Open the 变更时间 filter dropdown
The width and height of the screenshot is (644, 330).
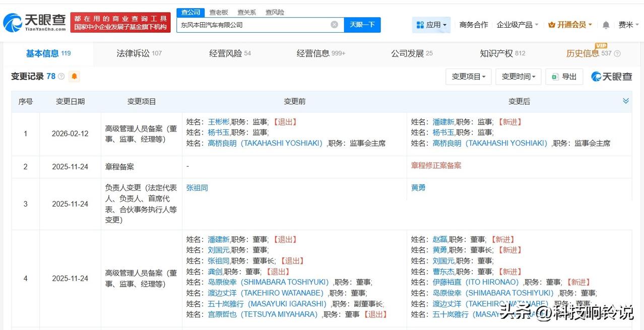[x=519, y=77]
